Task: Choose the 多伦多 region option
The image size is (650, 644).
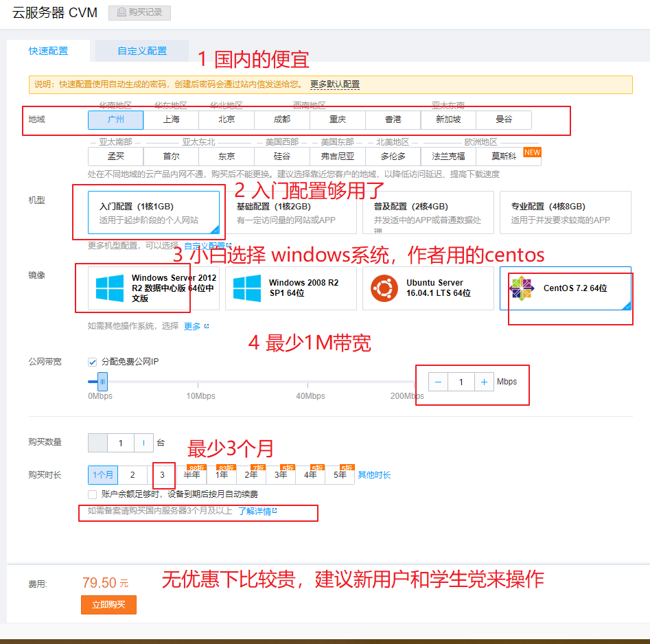Action: click(393, 157)
